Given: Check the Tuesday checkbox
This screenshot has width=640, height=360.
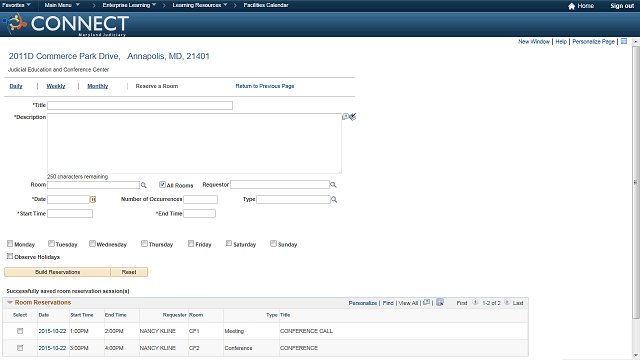Looking at the screenshot, I should pos(51,244).
